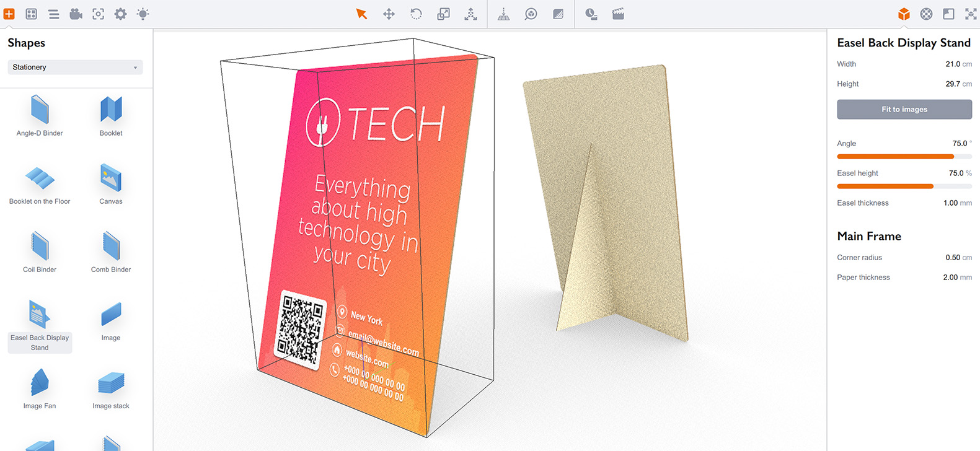
Task: Click the Fit to images button
Action: (904, 109)
